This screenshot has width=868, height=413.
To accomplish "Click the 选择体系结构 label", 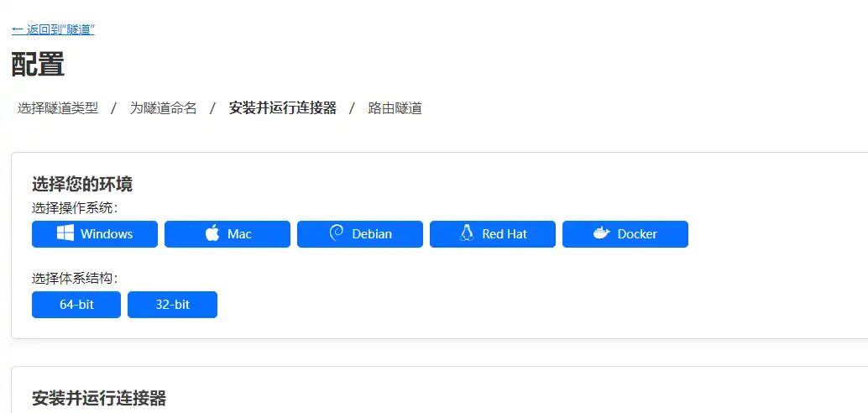I will [75, 278].
